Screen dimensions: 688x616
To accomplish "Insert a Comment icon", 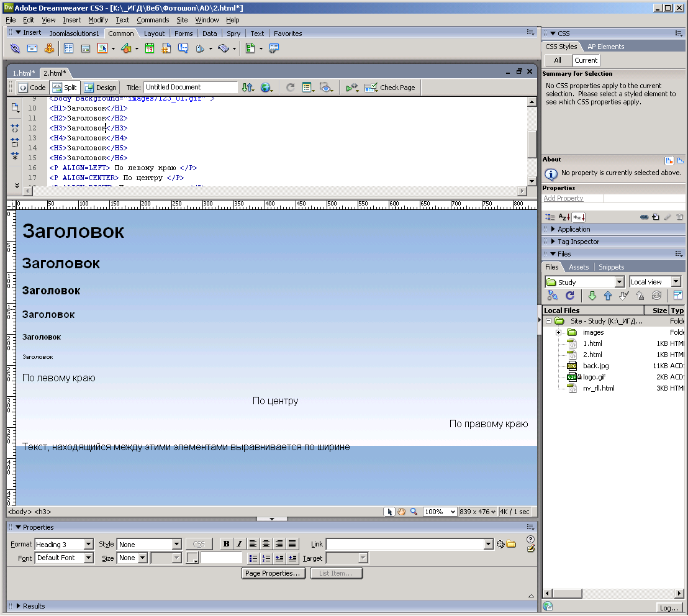I will tap(183, 48).
